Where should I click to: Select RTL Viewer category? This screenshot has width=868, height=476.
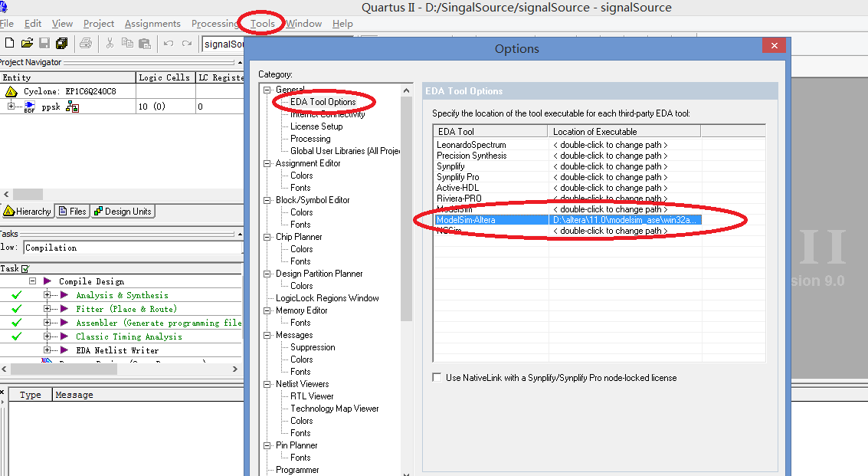pyautogui.click(x=312, y=396)
